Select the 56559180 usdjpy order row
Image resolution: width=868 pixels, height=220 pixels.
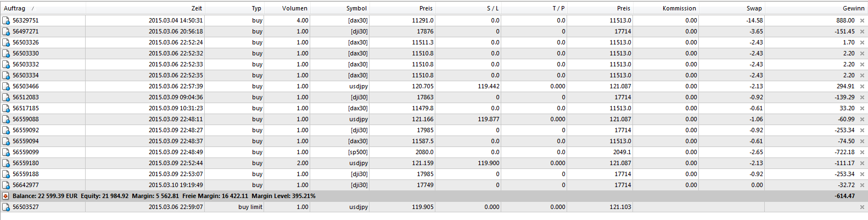point(434,163)
